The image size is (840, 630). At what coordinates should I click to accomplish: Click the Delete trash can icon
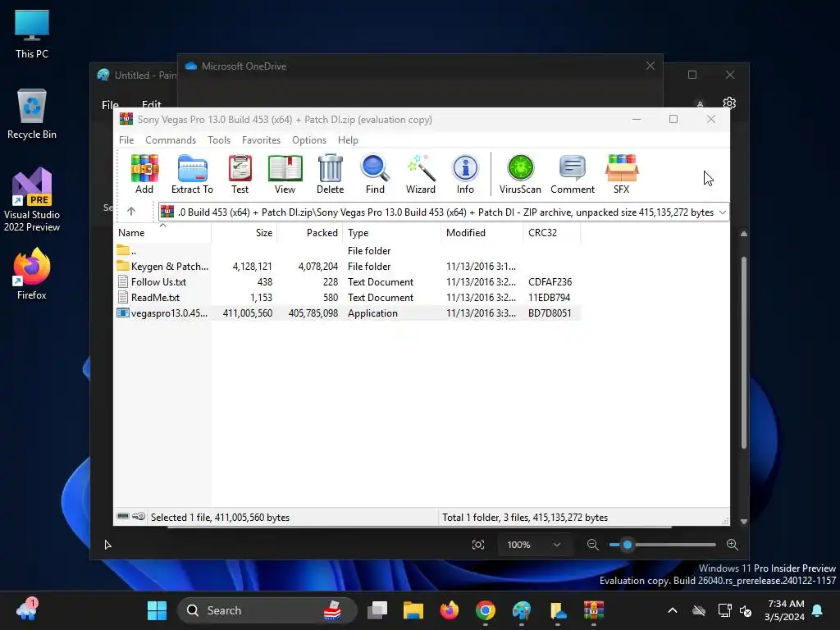pyautogui.click(x=330, y=174)
